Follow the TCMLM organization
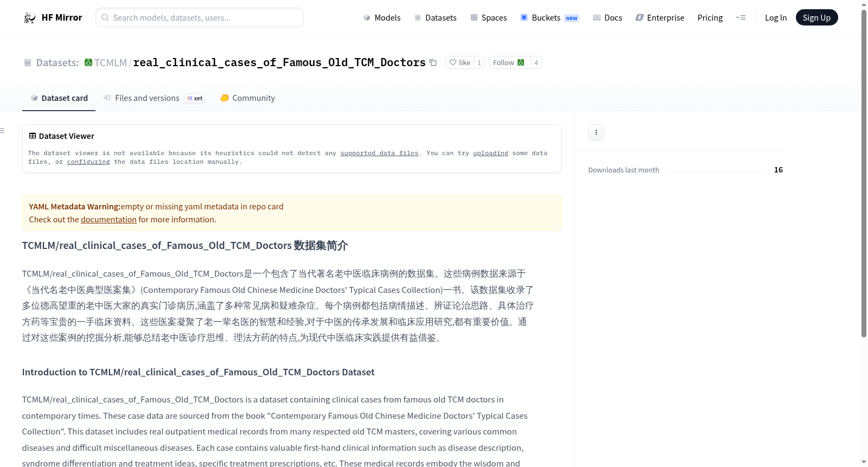868x467 pixels. [x=509, y=62]
